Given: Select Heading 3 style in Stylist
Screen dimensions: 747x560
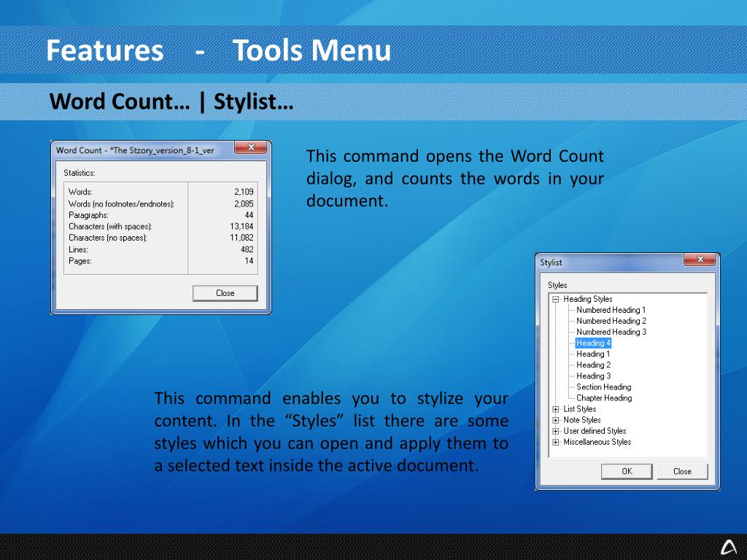Looking at the screenshot, I should (x=593, y=376).
